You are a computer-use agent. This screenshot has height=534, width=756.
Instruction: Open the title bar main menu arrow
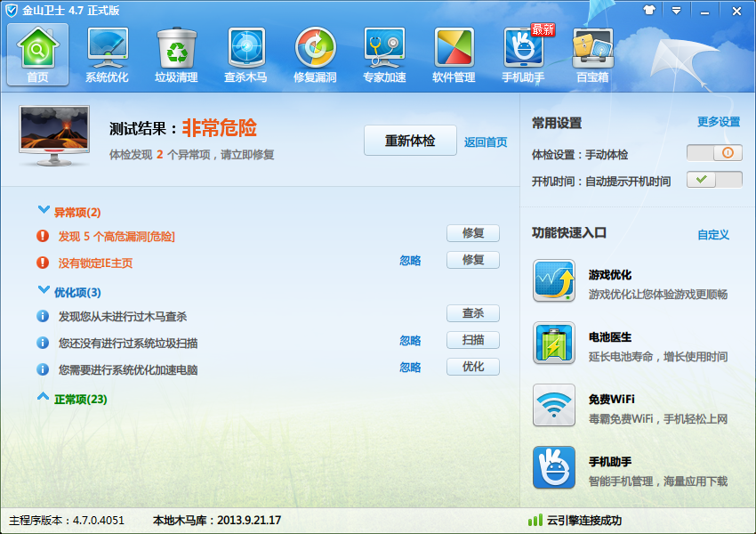tap(677, 10)
